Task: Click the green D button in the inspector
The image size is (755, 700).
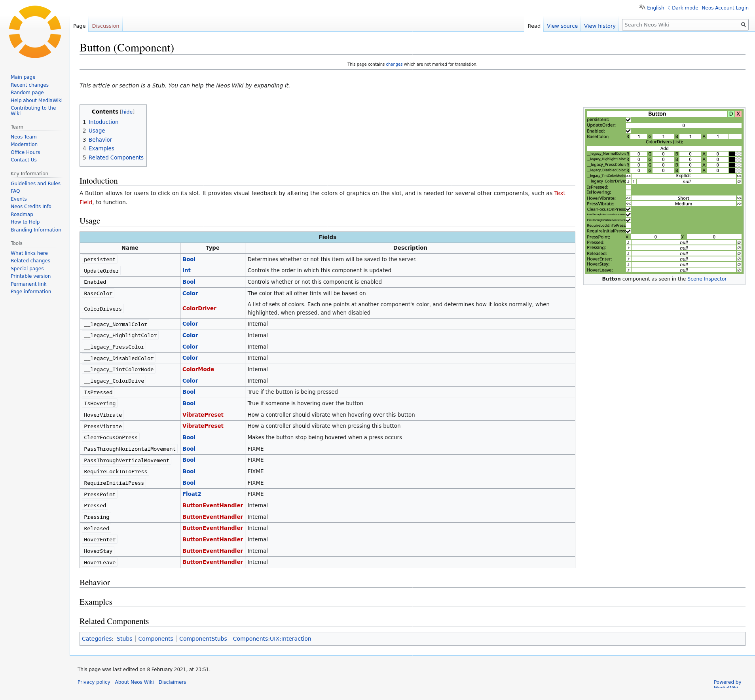Action: tap(731, 114)
